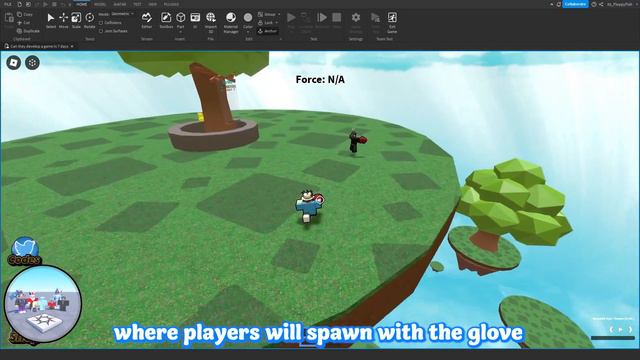Screen dimensions: 640x360
Task: Click the Team Test icon
Action: pyautogui.click(x=375, y=18)
